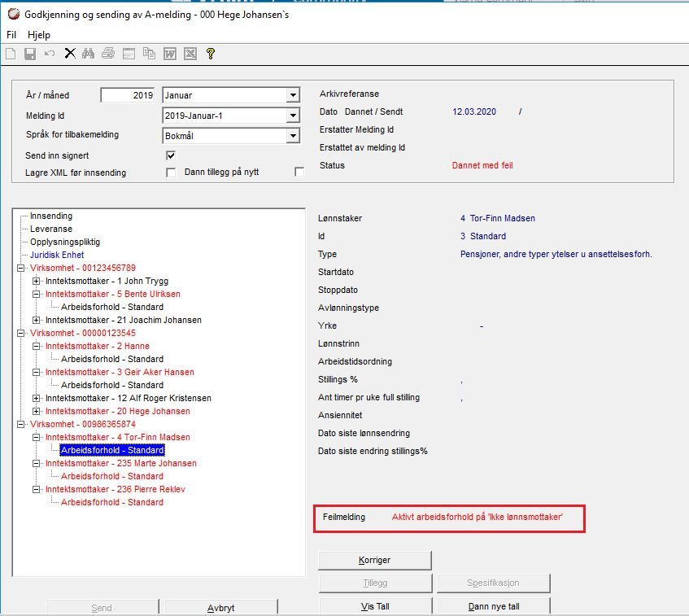The width and height of the screenshot is (689, 616).
Task: Click the Export to Word icon
Action: [x=170, y=54]
